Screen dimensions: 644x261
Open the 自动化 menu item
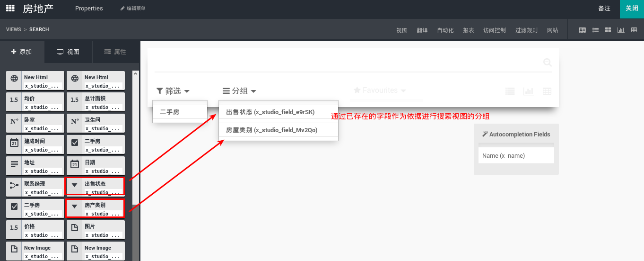tap(445, 30)
